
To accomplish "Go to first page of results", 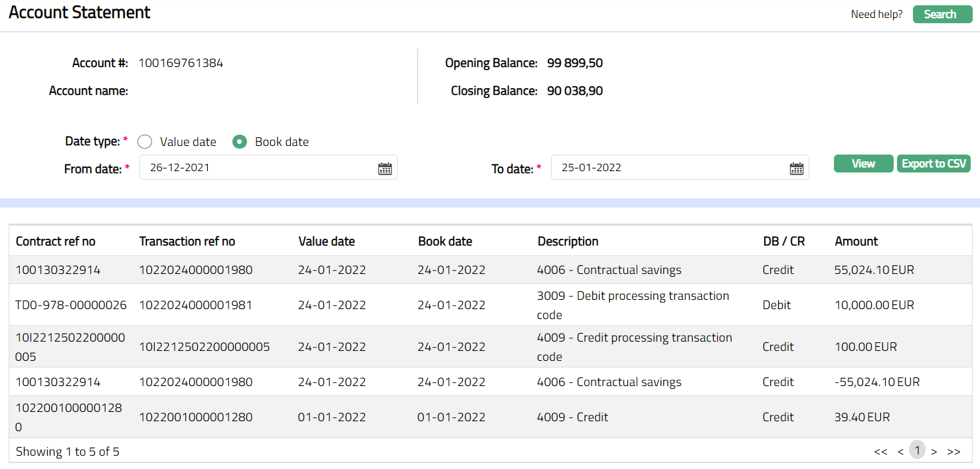I will [880, 452].
